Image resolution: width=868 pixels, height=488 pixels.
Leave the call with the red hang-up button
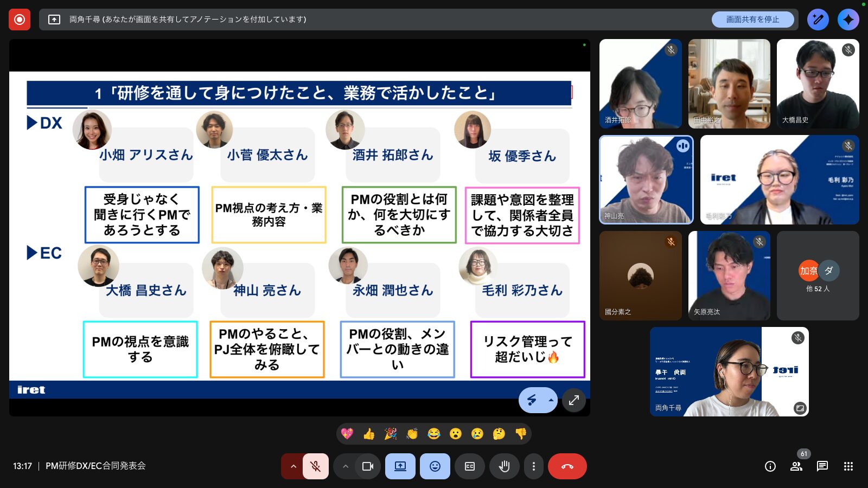[x=567, y=466]
